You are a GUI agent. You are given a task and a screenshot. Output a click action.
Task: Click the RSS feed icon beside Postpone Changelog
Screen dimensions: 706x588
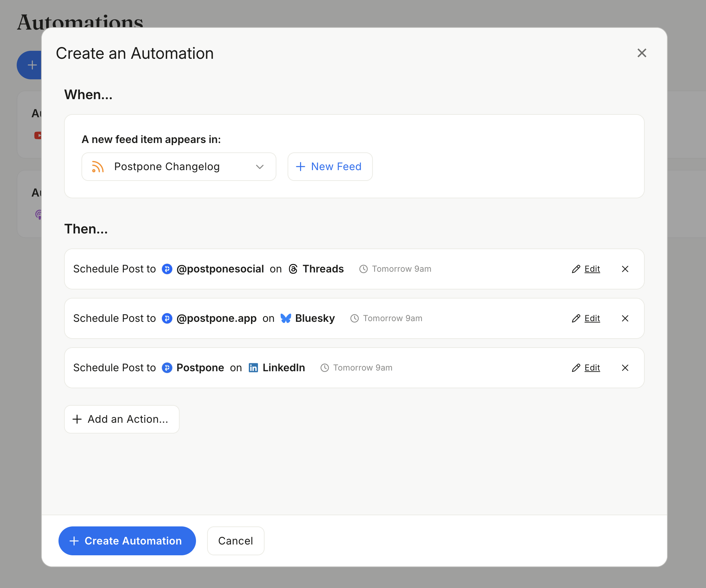[x=98, y=167]
